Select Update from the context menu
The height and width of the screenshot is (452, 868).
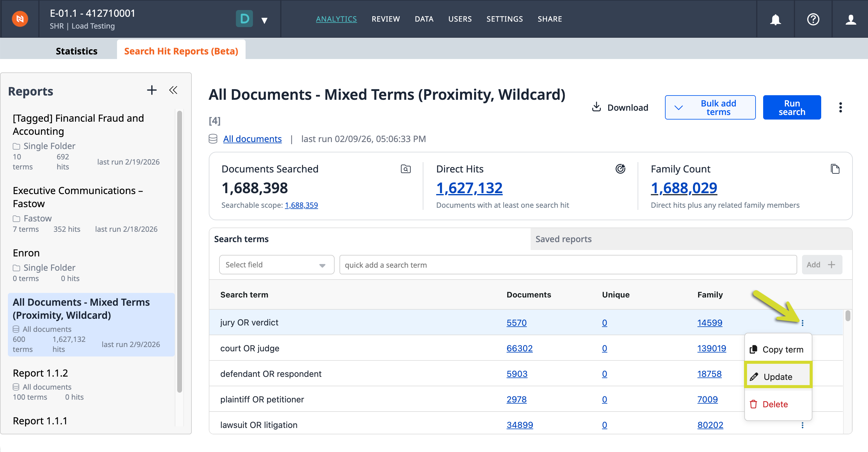pyautogui.click(x=778, y=377)
